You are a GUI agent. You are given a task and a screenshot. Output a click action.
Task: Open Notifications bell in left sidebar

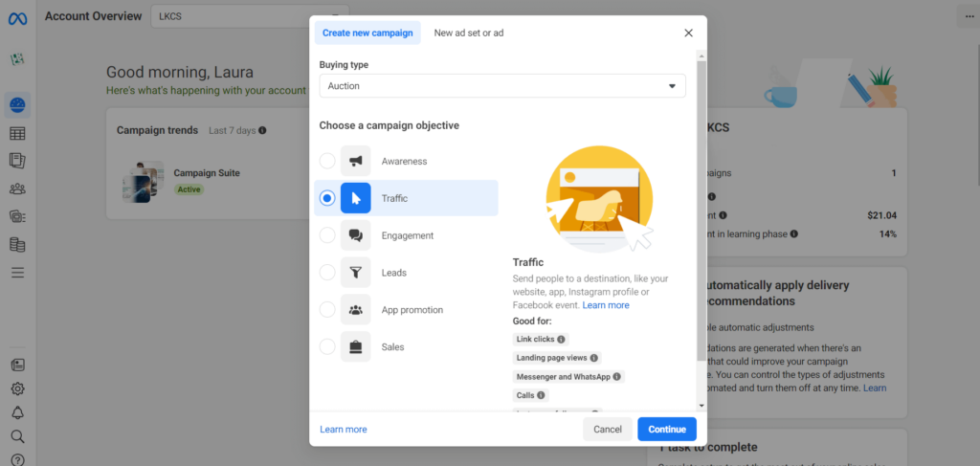pyautogui.click(x=17, y=412)
